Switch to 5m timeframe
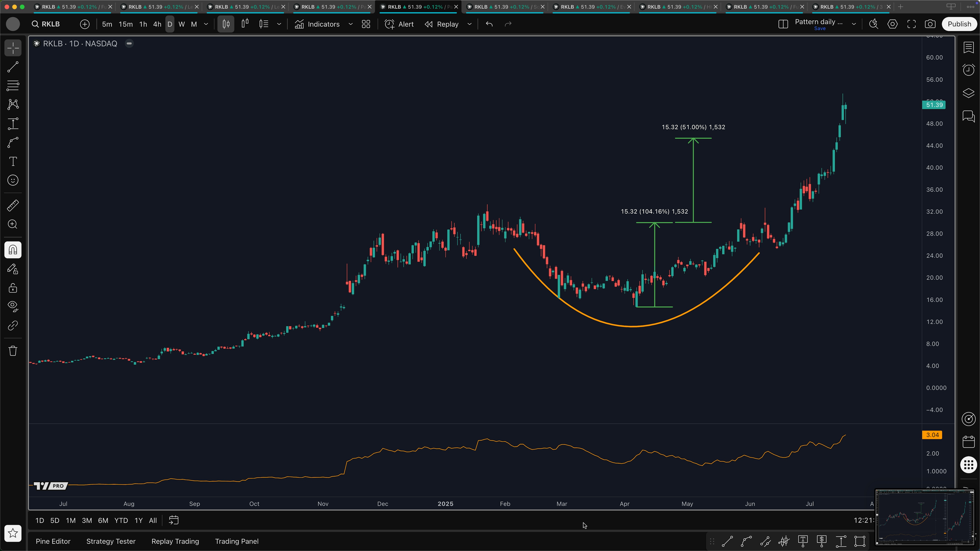 click(x=107, y=24)
